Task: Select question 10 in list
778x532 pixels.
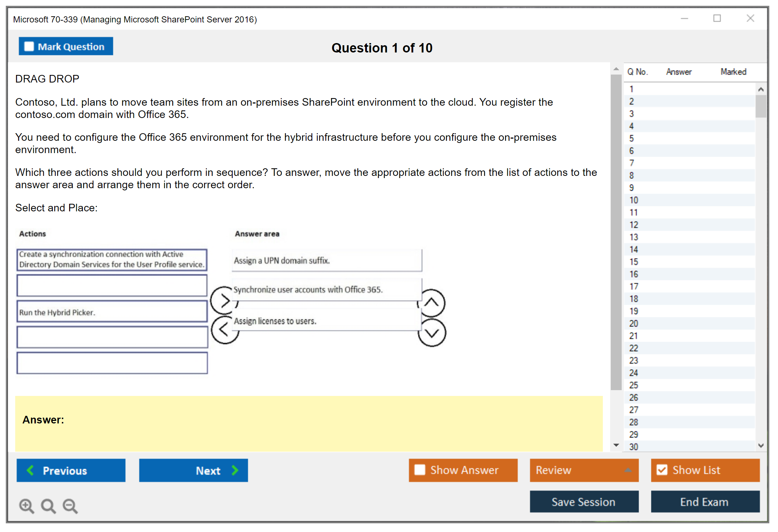Action: pos(634,200)
